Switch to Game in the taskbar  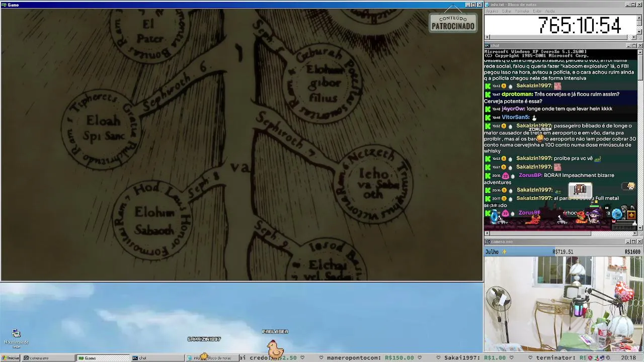click(103, 358)
